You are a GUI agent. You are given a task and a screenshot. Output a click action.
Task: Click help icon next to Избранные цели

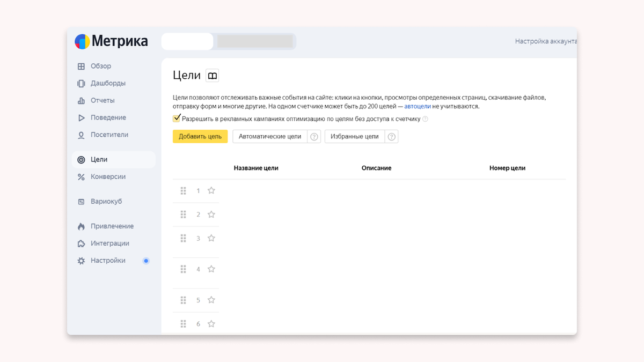point(392,137)
